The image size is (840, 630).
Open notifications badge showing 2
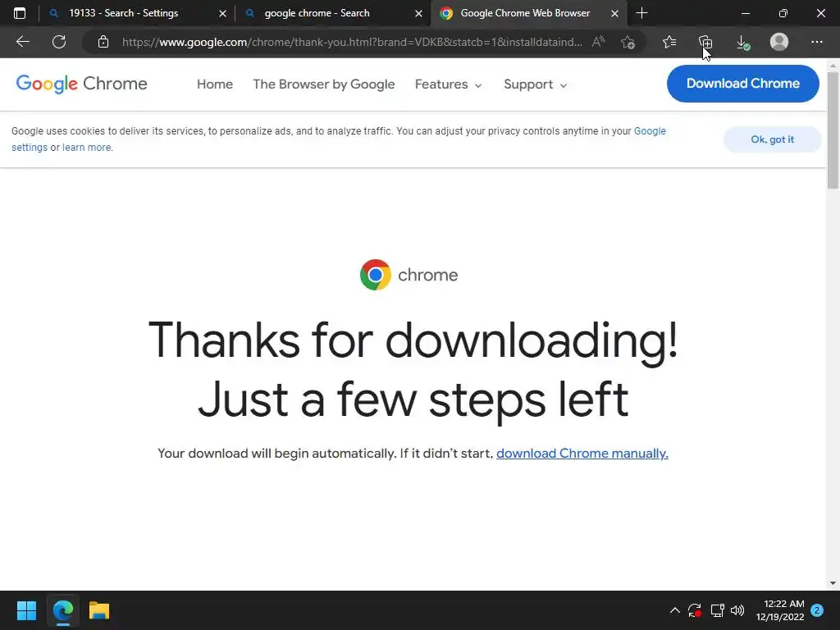click(817, 610)
